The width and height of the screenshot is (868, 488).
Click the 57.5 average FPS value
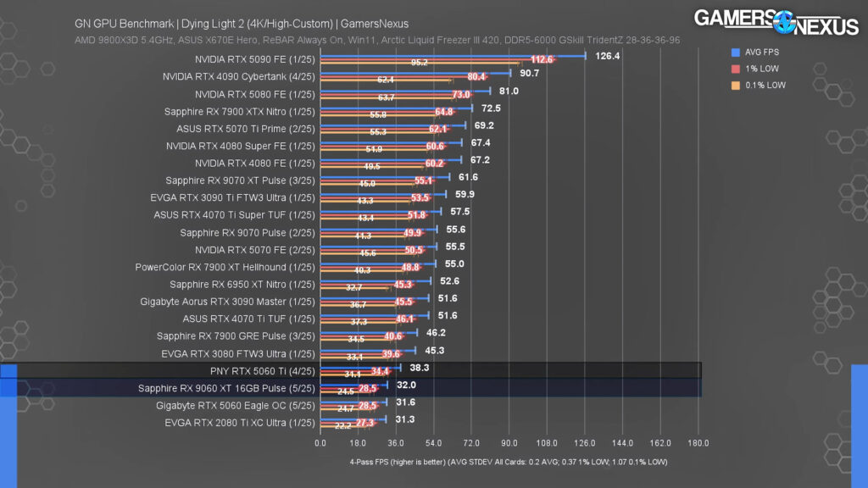pyautogui.click(x=460, y=211)
